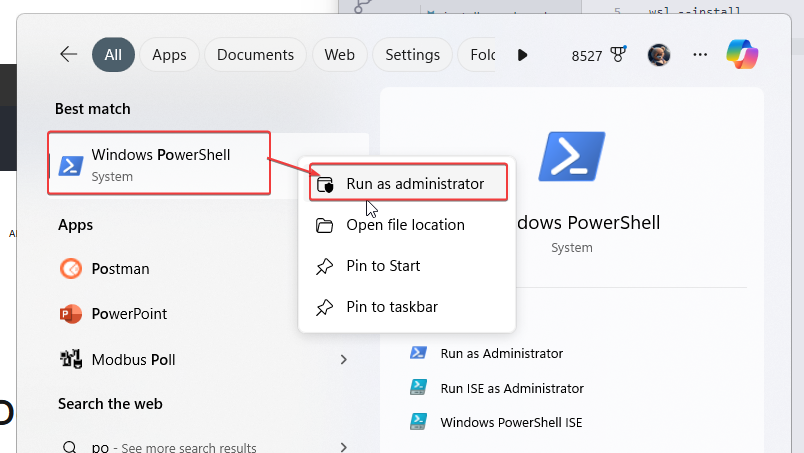The width and height of the screenshot is (804, 453).
Task: Choose Open file location in context menu
Action: click(x=407, y=225)
